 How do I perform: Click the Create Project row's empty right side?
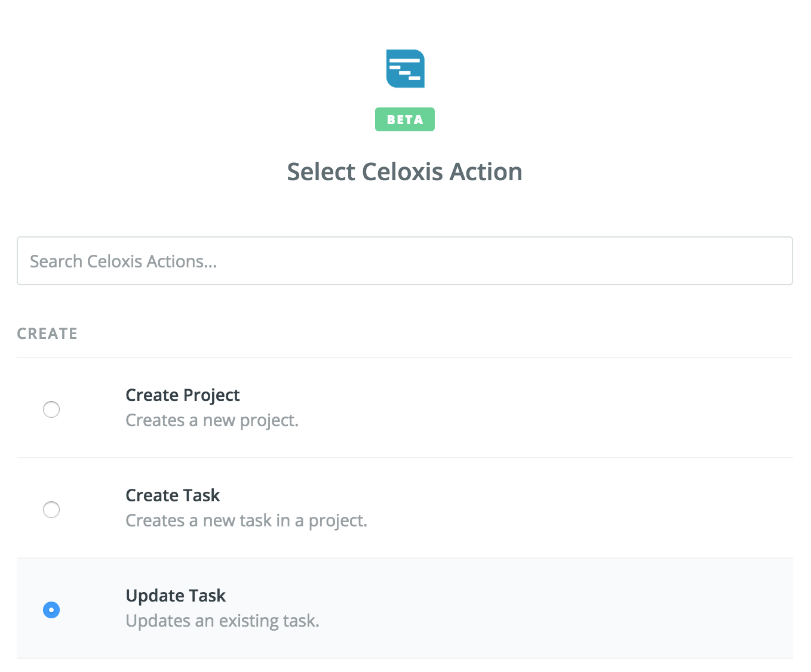(597, 408)
